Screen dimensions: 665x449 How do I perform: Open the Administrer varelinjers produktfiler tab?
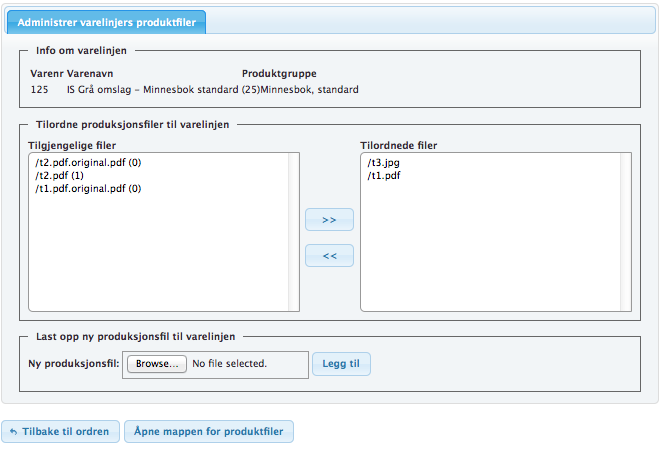click(105, 22)
